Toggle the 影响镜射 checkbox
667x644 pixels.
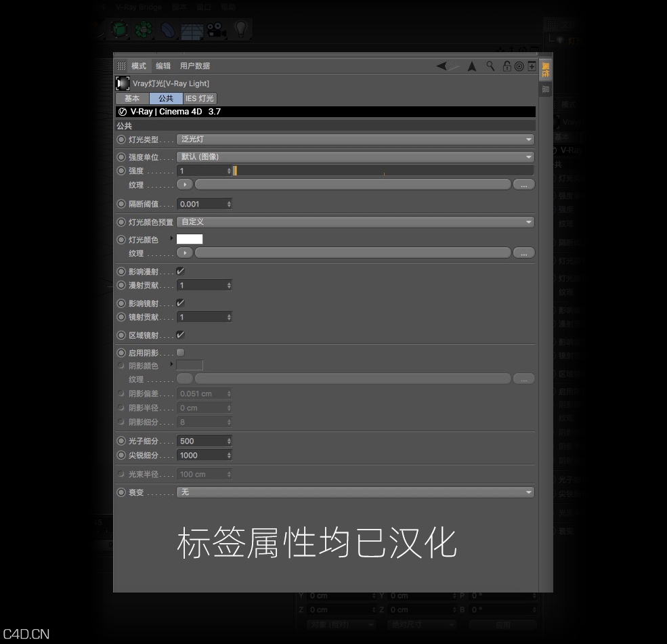pos(180,303)
